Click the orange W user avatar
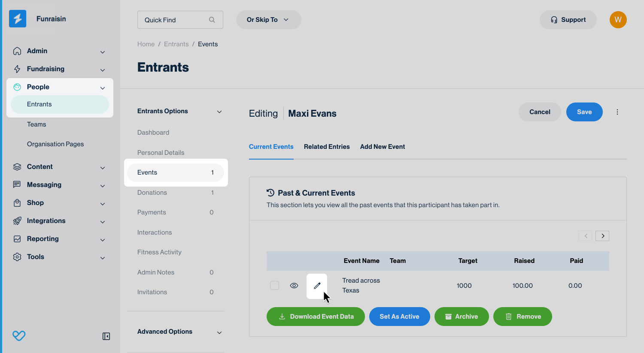 pyautogui.click(x=618, y=20)
